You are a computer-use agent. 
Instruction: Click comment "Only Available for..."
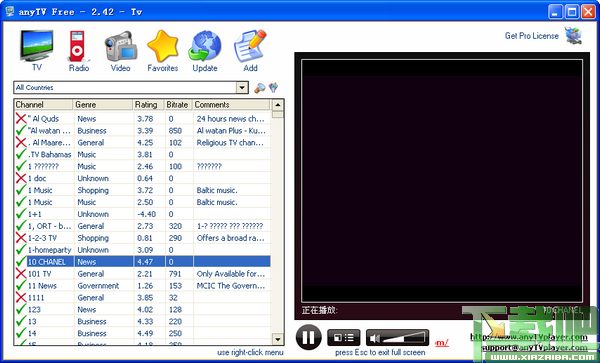(231, 273)
